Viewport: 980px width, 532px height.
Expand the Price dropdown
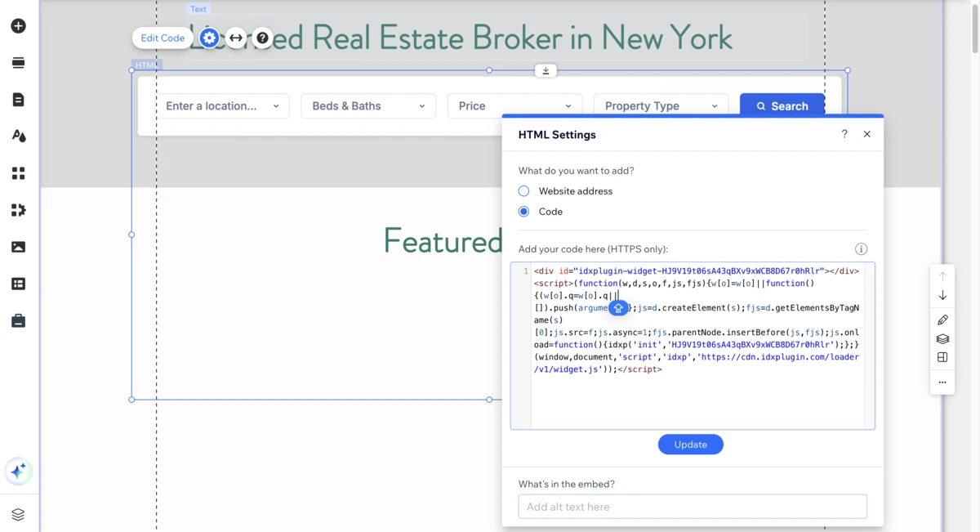pos(514,106)
